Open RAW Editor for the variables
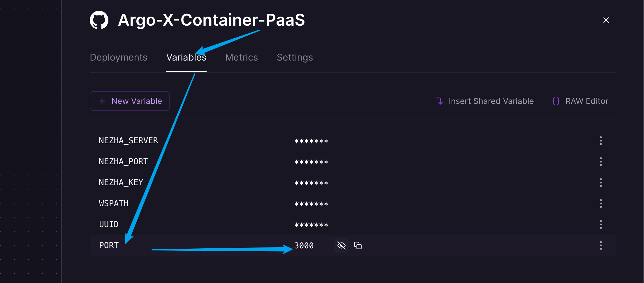The height and width of the screenshot is (283, 644). pos(587,101)
